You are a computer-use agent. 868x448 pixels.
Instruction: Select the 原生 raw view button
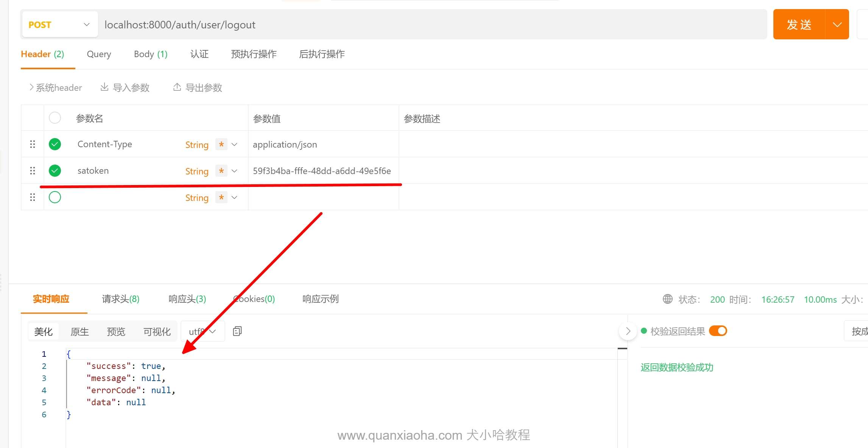pos(79,332)
